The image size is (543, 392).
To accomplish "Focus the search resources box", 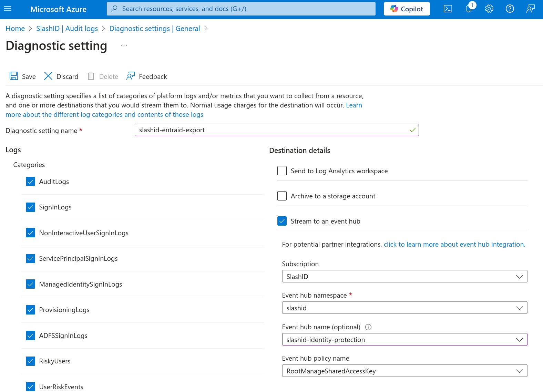I will point(241,9).
